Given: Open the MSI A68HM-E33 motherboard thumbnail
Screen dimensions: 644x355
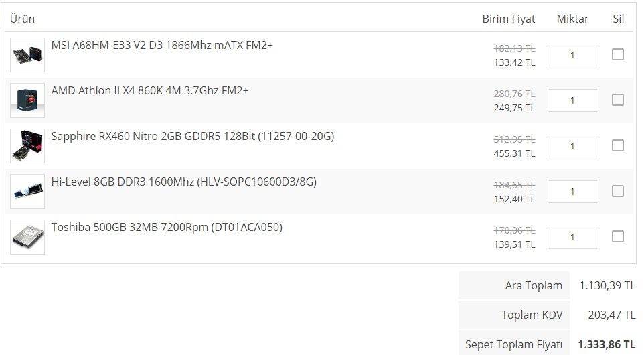Looking at the screenshot, I should tap(27, 55).
